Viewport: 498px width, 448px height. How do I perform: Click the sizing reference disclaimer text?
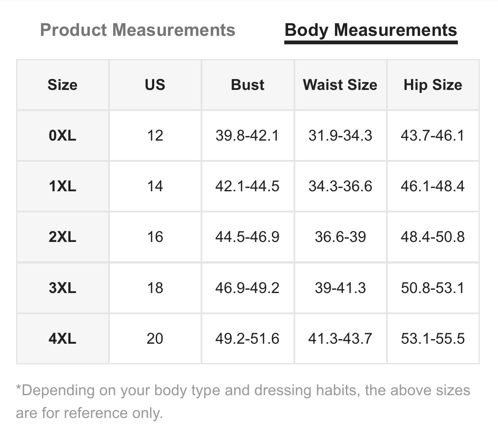pos(243,401)
